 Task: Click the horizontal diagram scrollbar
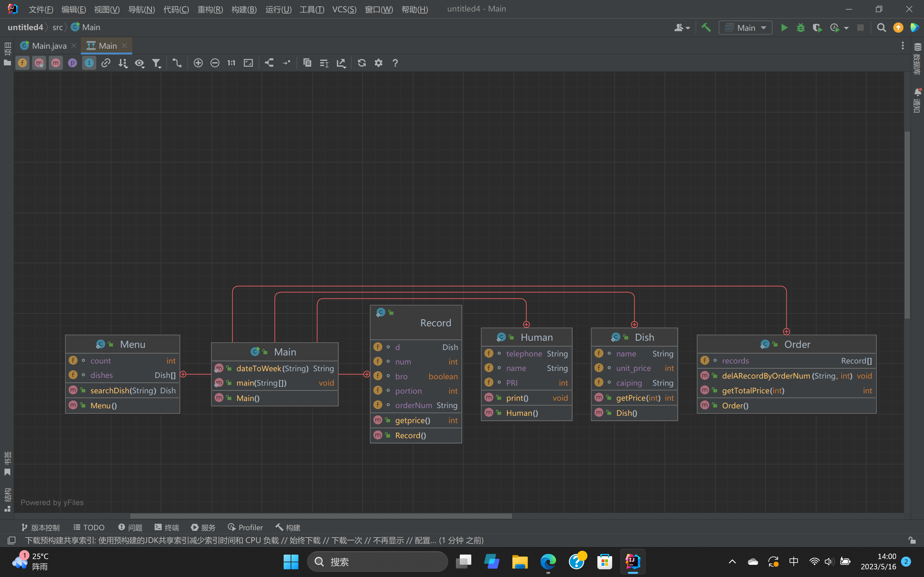321,516
